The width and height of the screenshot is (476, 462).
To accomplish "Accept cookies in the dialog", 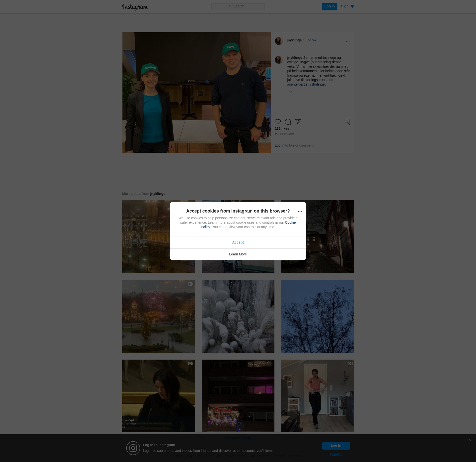I will tap(238, 243).
